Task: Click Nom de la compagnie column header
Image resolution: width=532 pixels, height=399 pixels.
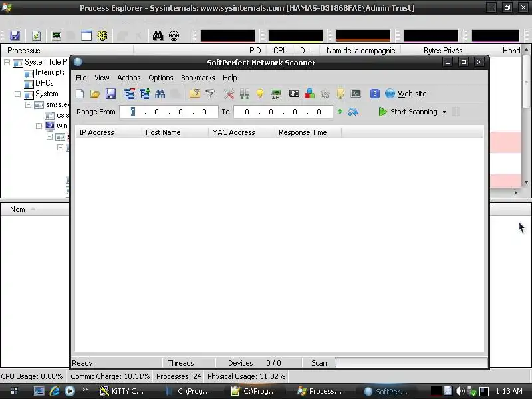Action: (360, 51)
